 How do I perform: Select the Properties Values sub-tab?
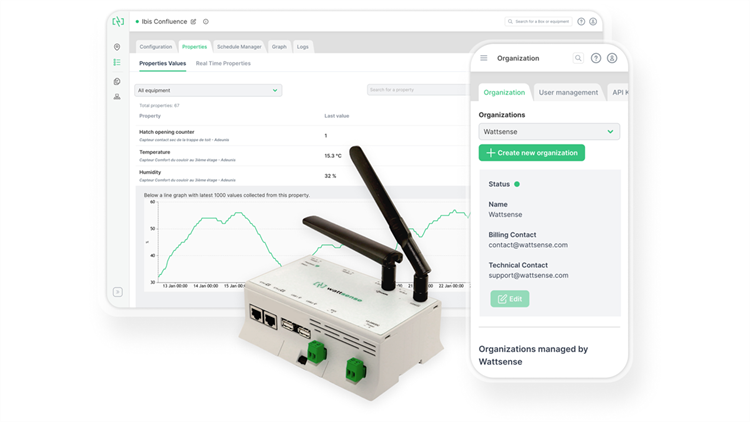coord(163,63)
